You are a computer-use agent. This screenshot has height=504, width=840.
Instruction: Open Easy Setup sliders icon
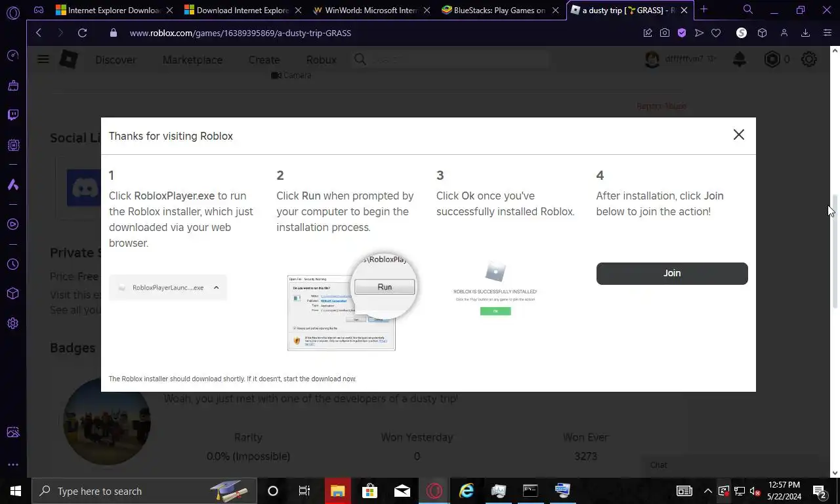pos(827,33)
